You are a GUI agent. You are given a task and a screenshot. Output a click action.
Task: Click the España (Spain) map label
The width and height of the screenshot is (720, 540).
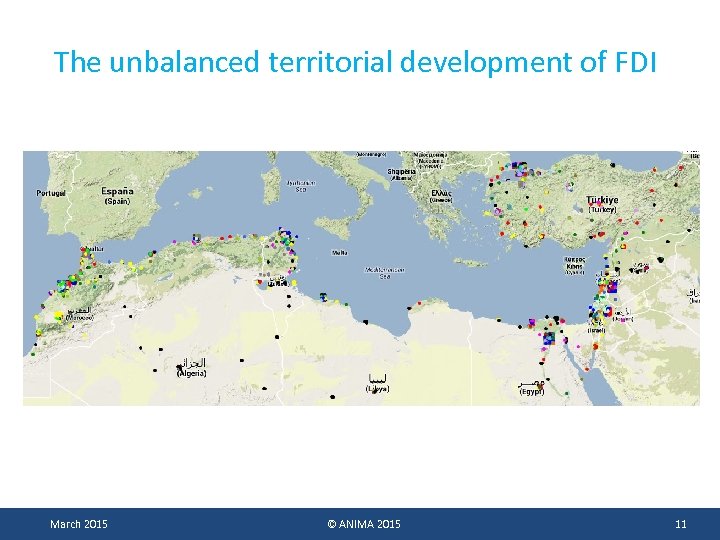coord(118,196)
